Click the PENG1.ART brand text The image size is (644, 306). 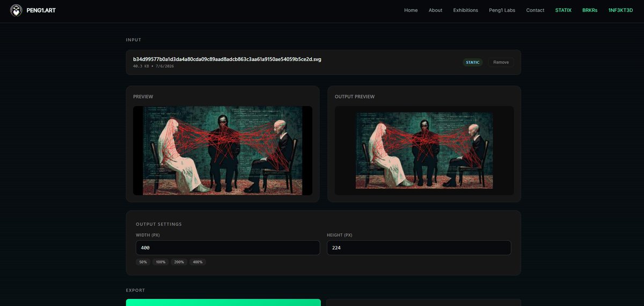tap(41, 10)
